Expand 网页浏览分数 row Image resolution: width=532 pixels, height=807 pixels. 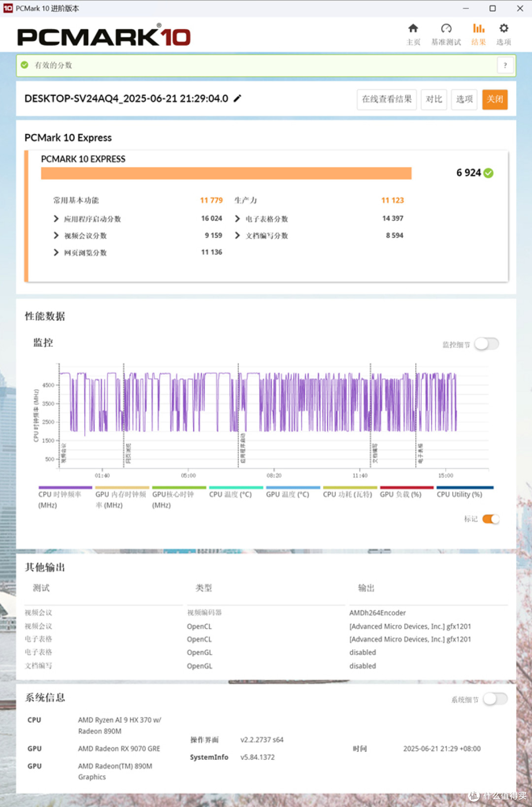click(56, 253)
